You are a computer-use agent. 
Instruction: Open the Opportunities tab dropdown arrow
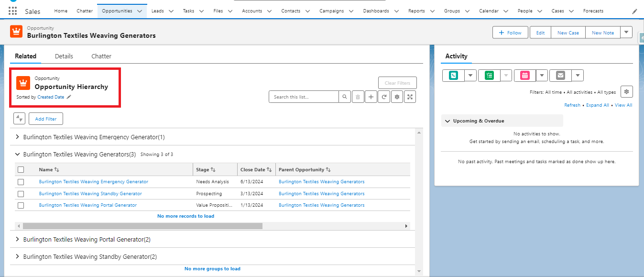140,11
